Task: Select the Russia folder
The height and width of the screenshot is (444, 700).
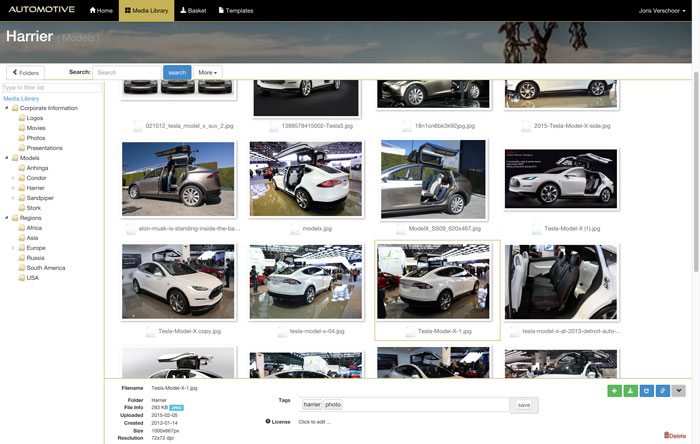Action: pos(35,258)
